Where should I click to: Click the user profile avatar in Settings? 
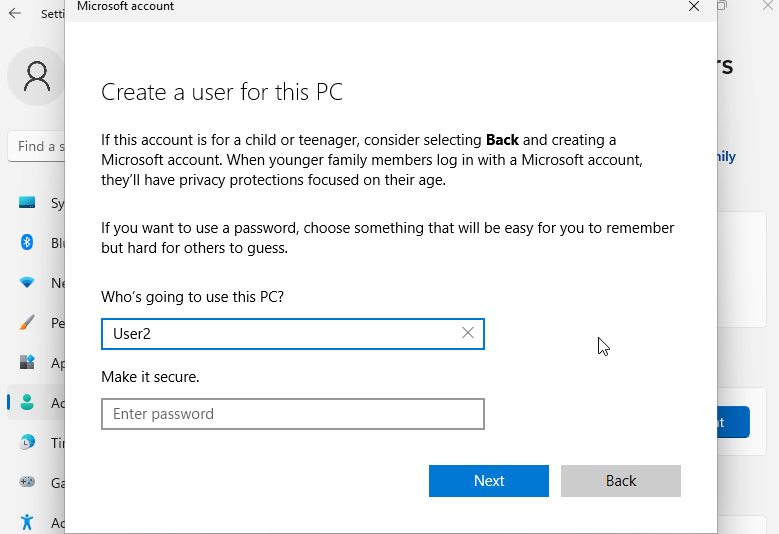(37, 76)
